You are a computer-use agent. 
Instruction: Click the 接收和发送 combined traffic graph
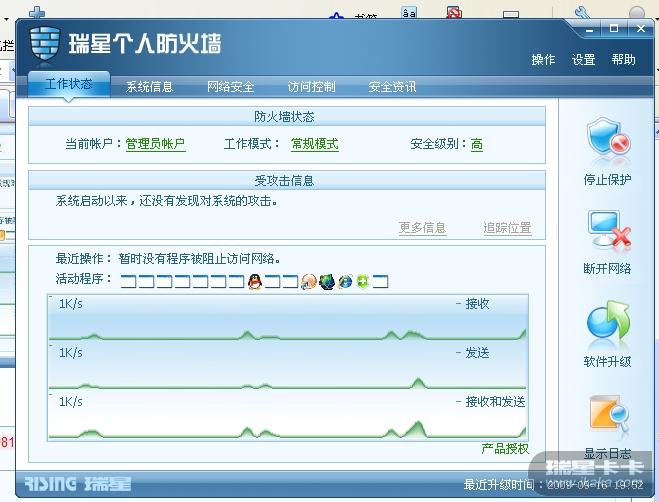click(287, 417)
